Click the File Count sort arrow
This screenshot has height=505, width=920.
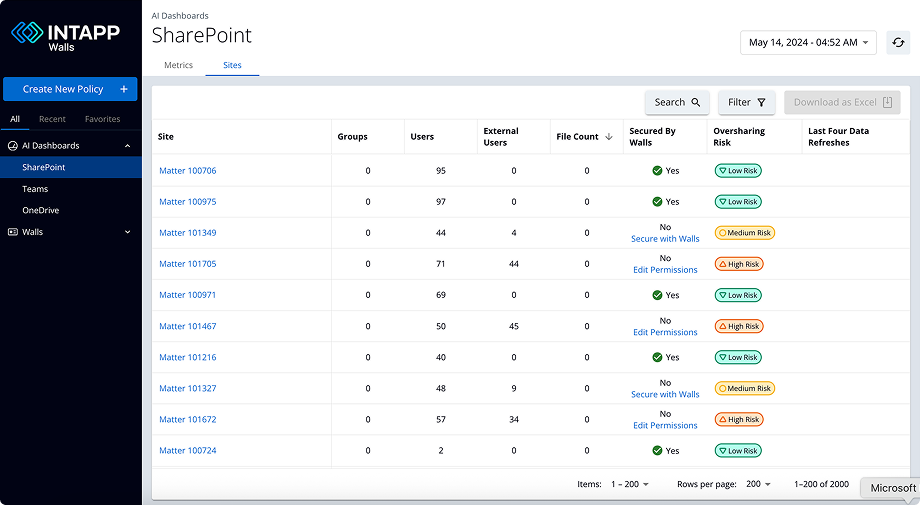(608, 136)
